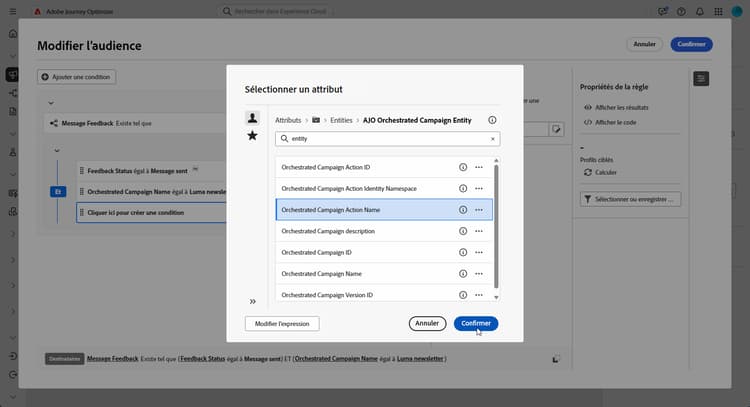Image resolution: width=750 pixels, height=407 pixels.
Task: Click Afficher les résultats eye option
Action: [x=617, y=108]
